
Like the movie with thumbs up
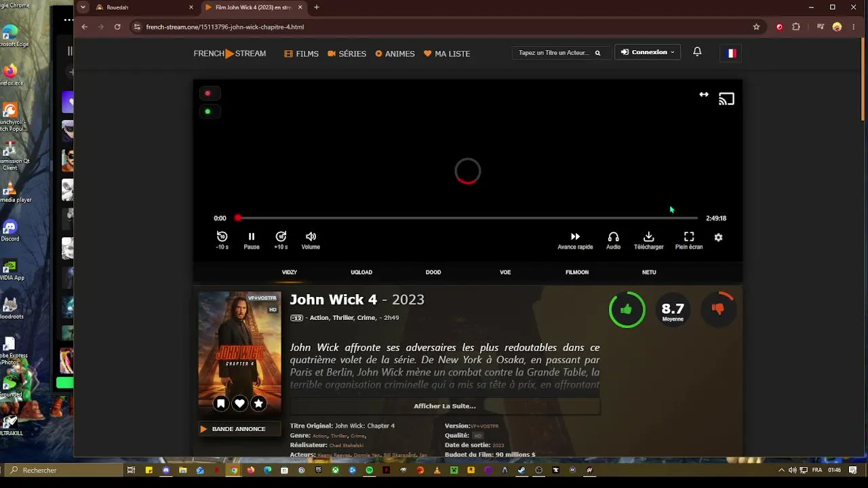click(x=627, y=309)
